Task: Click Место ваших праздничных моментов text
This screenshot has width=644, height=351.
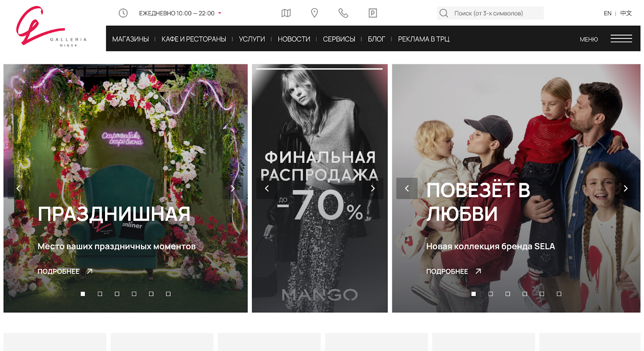Action: tap(117, 246)
